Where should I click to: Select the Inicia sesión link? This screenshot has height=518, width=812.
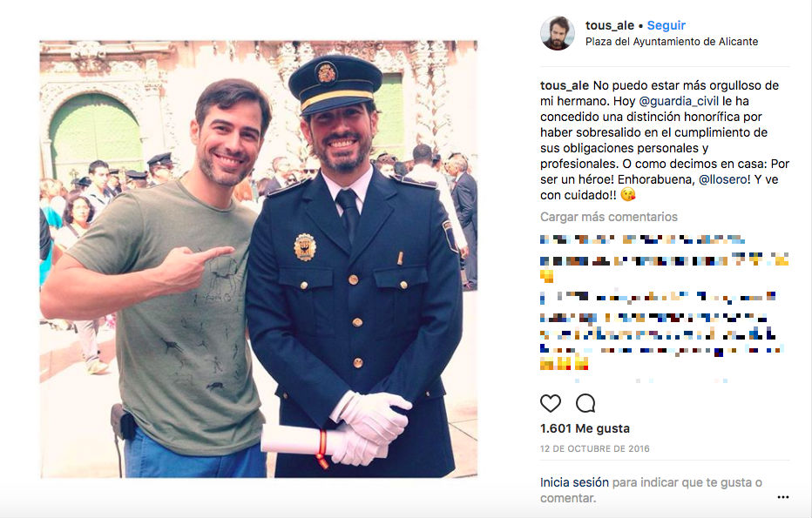pyautogui.click(x=574, y=482)
